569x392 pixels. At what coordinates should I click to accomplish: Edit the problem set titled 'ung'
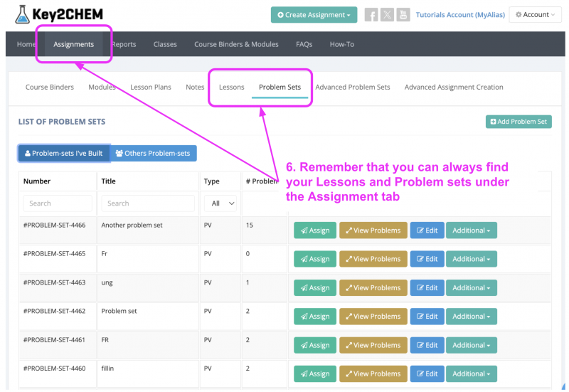click(x=427, y=288)
